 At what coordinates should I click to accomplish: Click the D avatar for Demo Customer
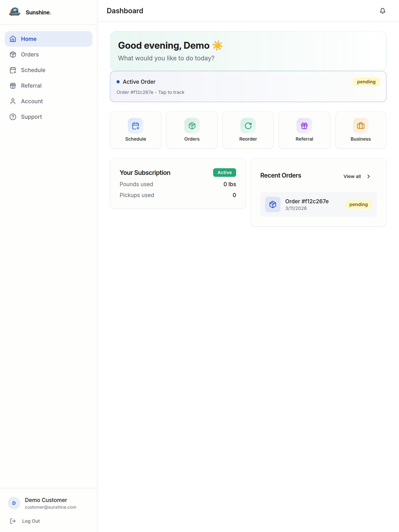(x=14, y=503)
